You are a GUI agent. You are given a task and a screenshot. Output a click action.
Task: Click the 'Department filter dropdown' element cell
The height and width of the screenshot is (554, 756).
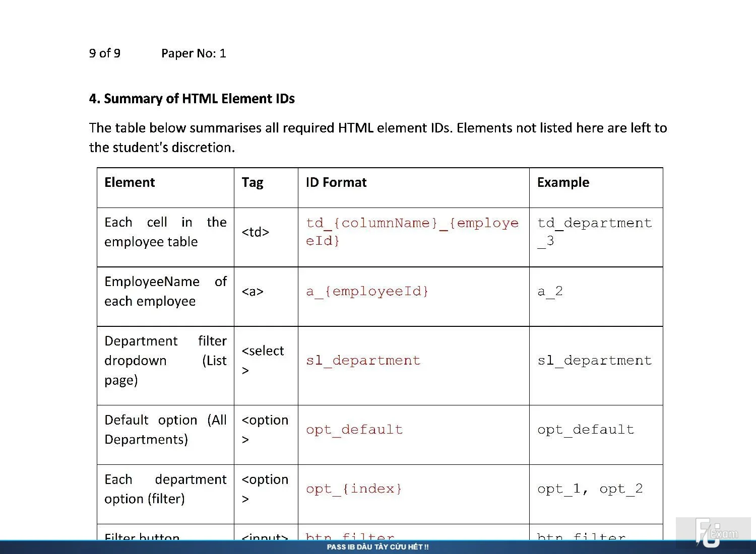pos(165,366)
